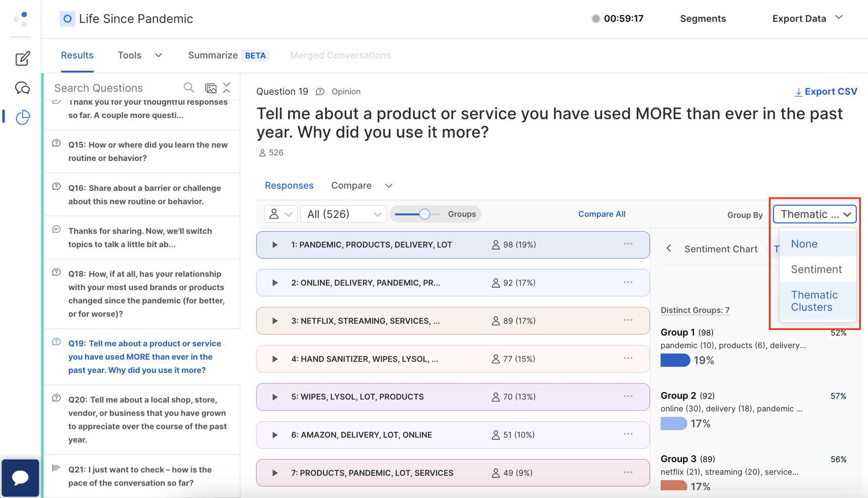
Task: Select the conversations icon in the sidebar
Action: 22,88
